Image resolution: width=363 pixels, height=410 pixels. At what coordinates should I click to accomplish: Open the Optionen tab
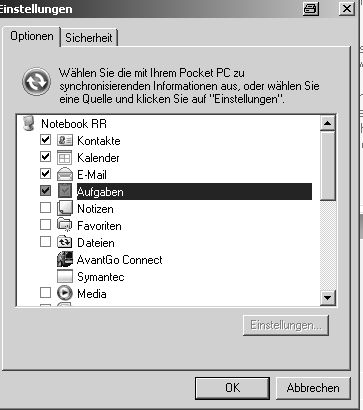point(32,36)
